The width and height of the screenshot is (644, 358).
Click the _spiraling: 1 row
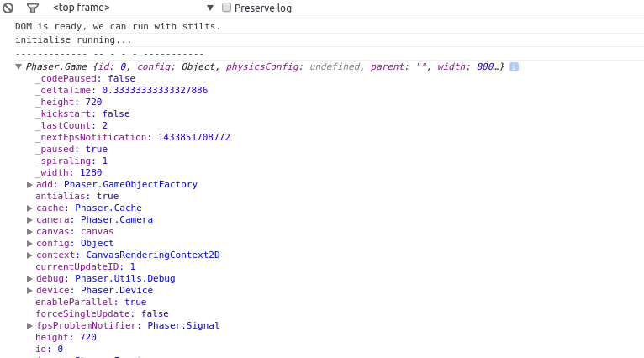pos(71,161)
